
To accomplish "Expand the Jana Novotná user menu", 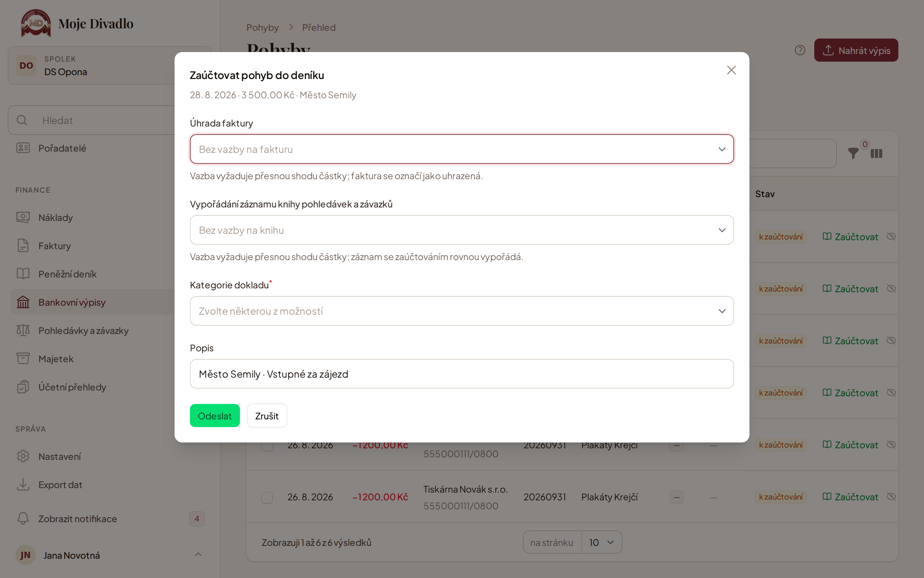I will pos(110,555).
